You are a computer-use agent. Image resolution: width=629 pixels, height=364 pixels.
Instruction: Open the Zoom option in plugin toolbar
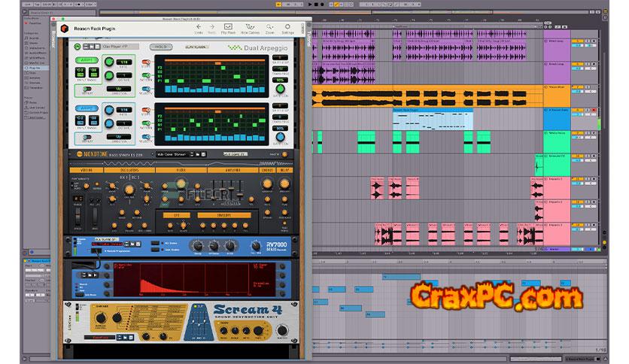pyautogui.click(x=269, y=29)
